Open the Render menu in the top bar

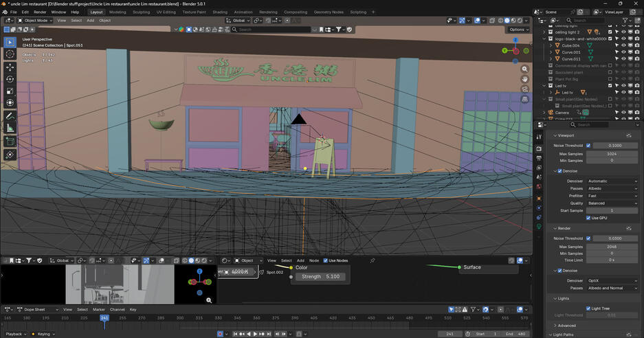[40, 12]
